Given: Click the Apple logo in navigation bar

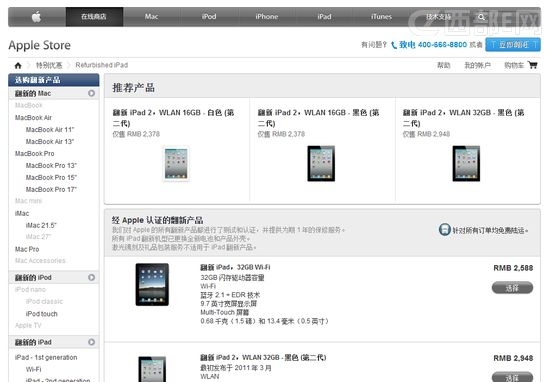Looking at the screenshot, I should point(36,16).
